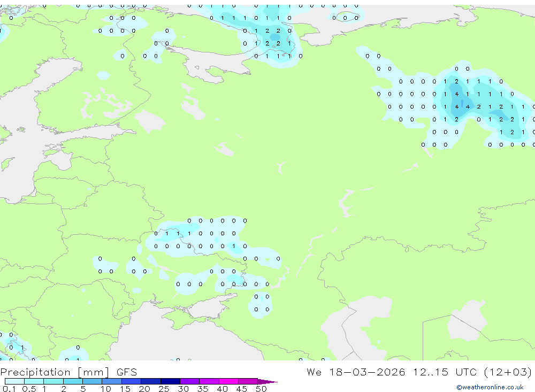Select the 0.5–1 mm legend color swatch

pyautogui.click(x=34, y=381)
